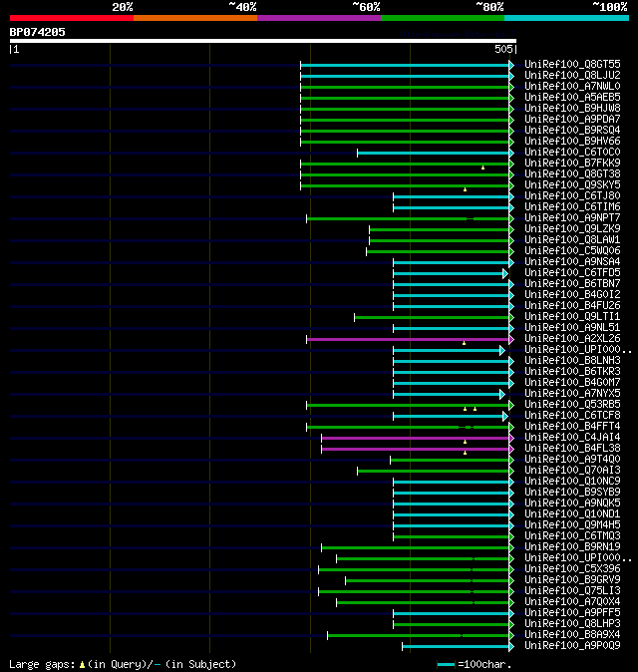Click the orange ~40% identity legend segment

point(195,18)
